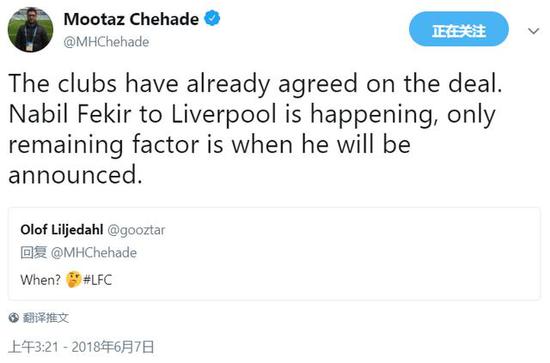Open the 上午3:21 - 2018年6月7日 timestamp
550x363 pixels.
(81, 347)
